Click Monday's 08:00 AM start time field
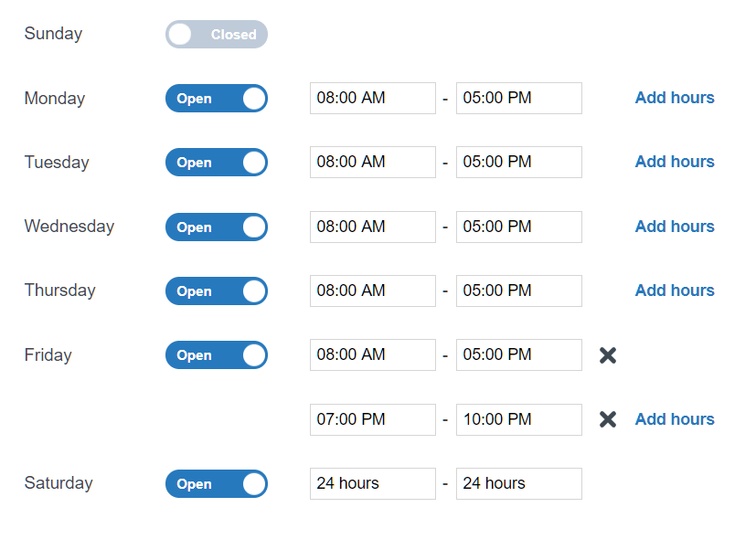Image resolution: width=756 pixels, height=539 pixels. click(x=372, y=98)
